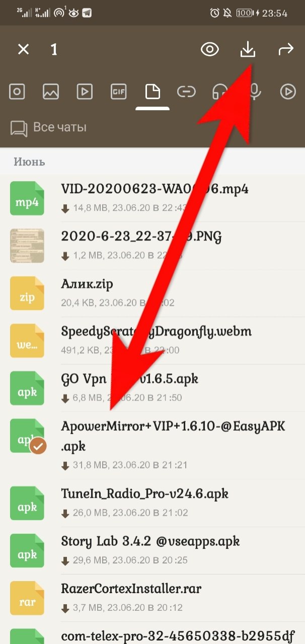The image size is (305, 644).
Task: Tap the green mp4 file icon
Action: [x=27, y=198]
